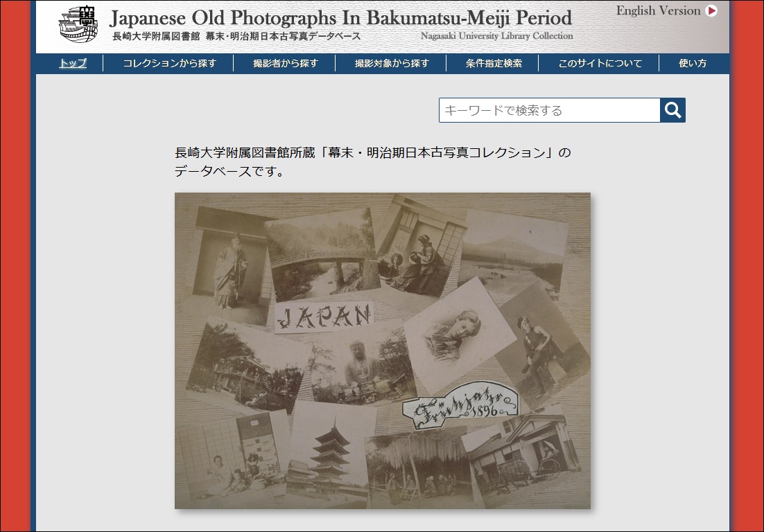Click the 長崎大学附属図書館所蔵 intro sentence
764x532 pixels.
click(x=373, y=153)
